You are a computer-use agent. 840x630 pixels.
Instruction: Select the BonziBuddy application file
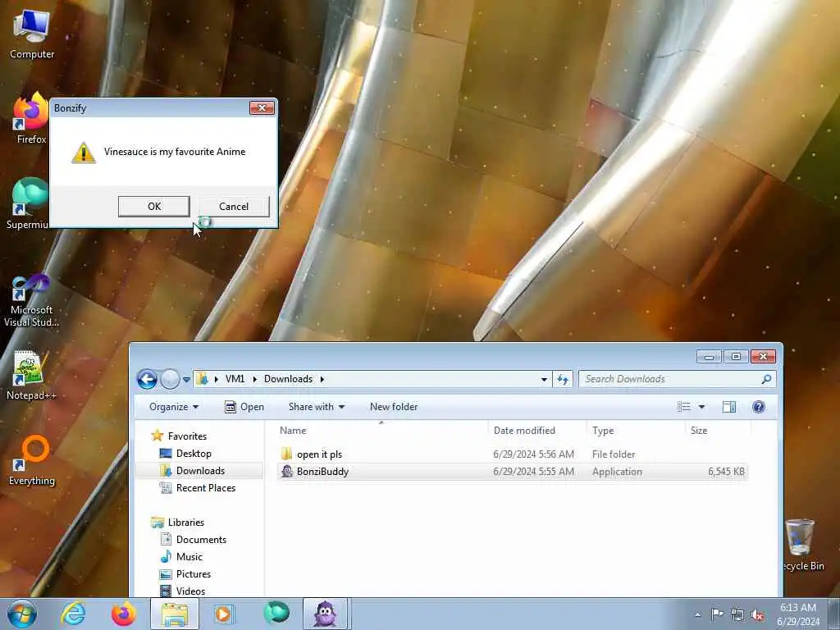pos(512,472)
